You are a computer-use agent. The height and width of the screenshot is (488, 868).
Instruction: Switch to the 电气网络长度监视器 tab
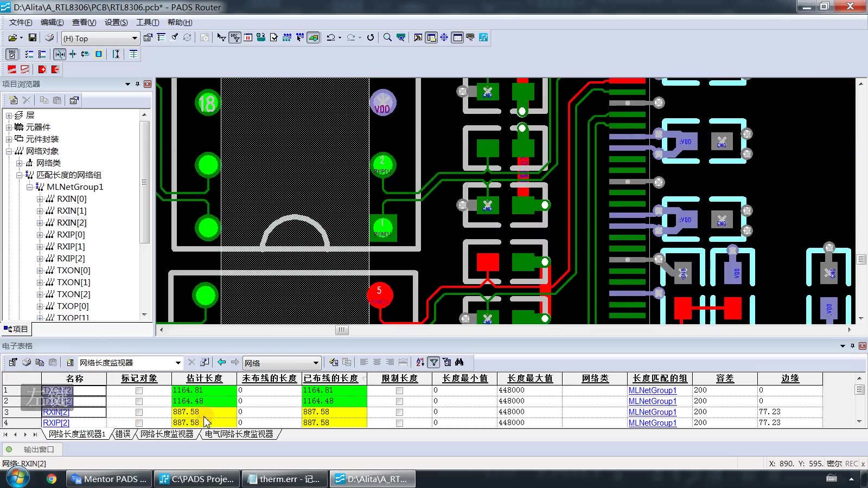click(239, 434)
